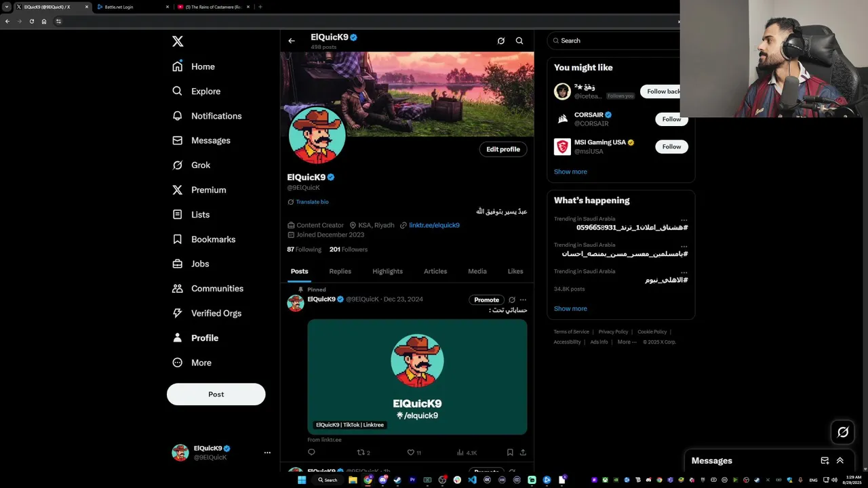This screenshot has width=868, height=488.
Task: Open the 201 Followers list
Action: point(349,249)
